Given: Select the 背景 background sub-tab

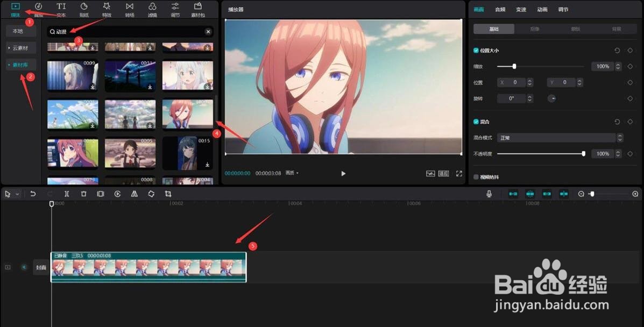Looking at the screenshot, I should tap(617, 29).
